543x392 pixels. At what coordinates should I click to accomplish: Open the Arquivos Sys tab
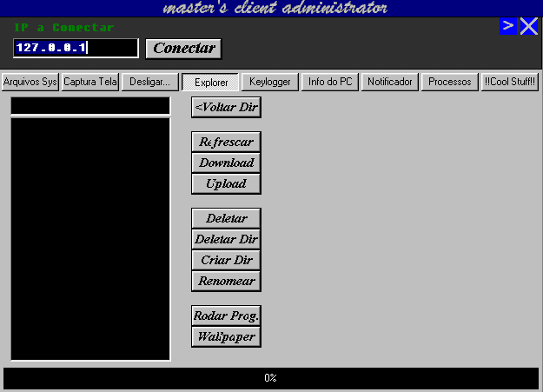[x=30, y=83]
